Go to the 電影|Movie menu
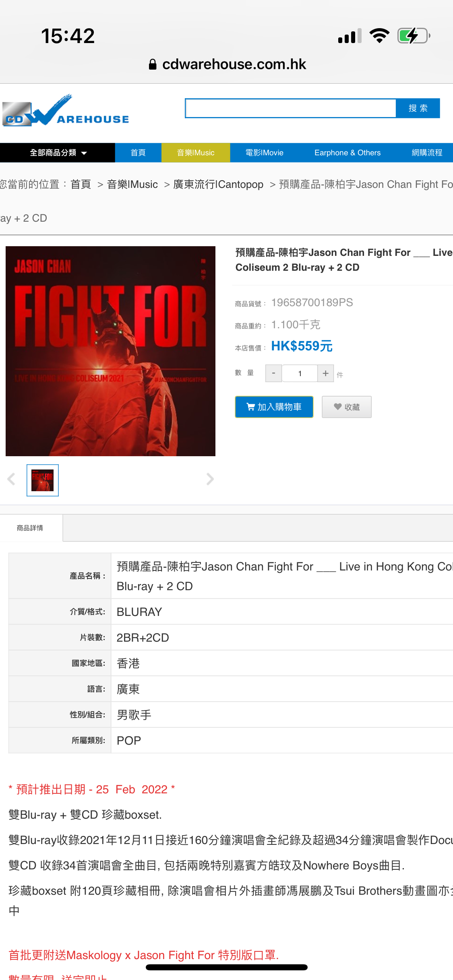The width and height of the screenshot is (453, 980). pos(265,153)
